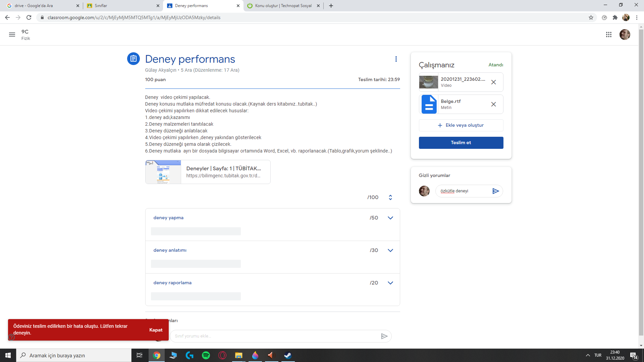Open the TÜBİTAK Deneyler link thumbnail
Image resolution: width=644 pixels, height=362 pixels.
(x=163, y=172)
